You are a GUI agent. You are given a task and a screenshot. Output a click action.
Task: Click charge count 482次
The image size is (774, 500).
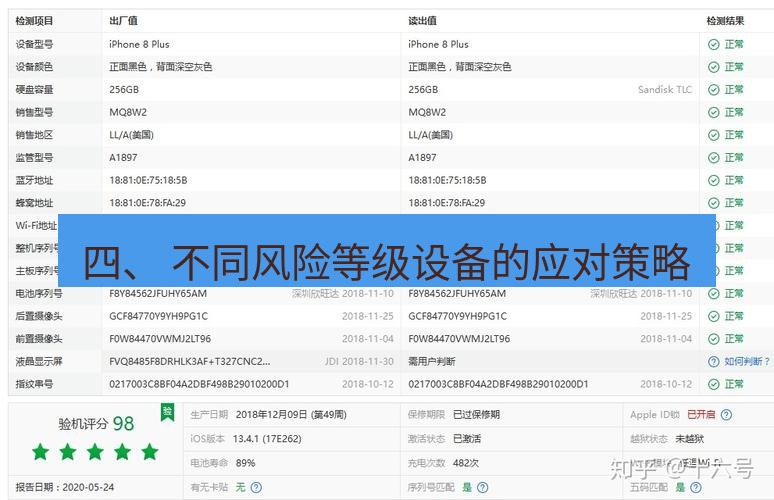tap(465, 463)
